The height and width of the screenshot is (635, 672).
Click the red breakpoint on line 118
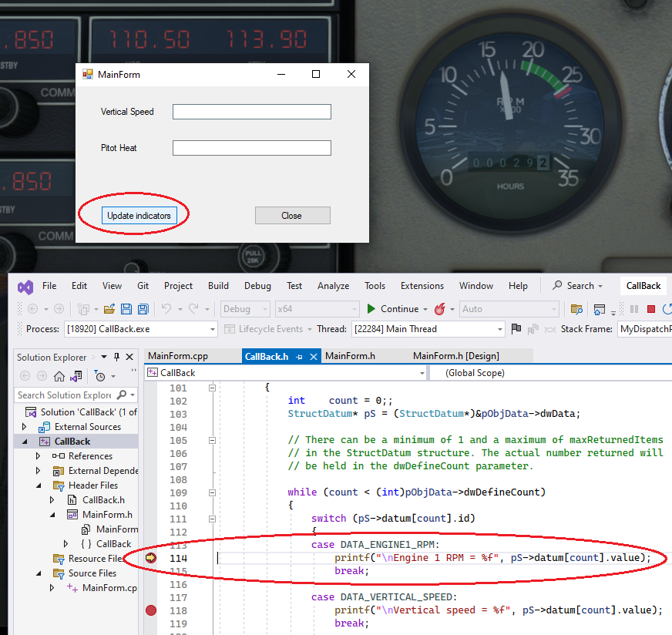coord(151,610)
